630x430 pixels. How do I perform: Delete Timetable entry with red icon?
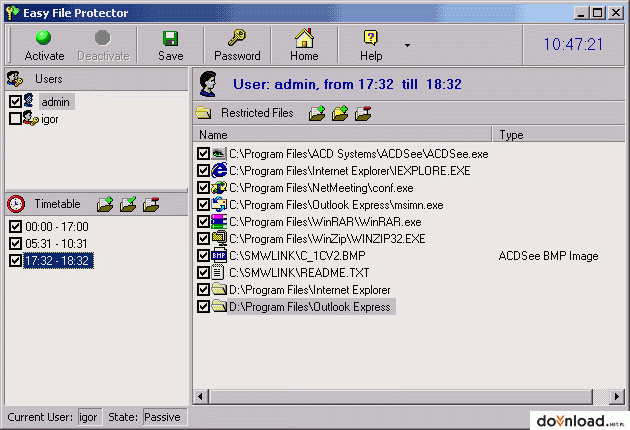pos(151,204)
